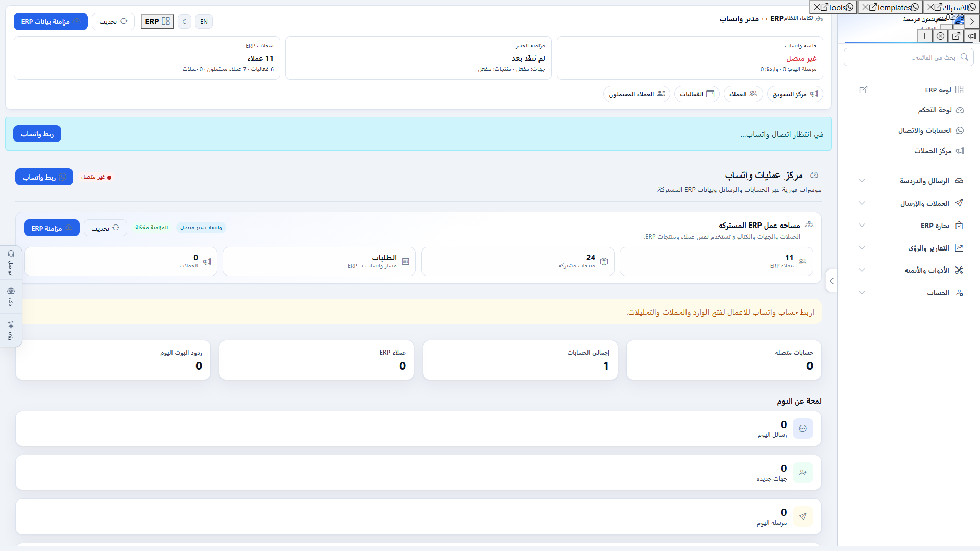Expand the الحملات والإرسال section
This screenshot has width=980, height=551.
(912, 203)
